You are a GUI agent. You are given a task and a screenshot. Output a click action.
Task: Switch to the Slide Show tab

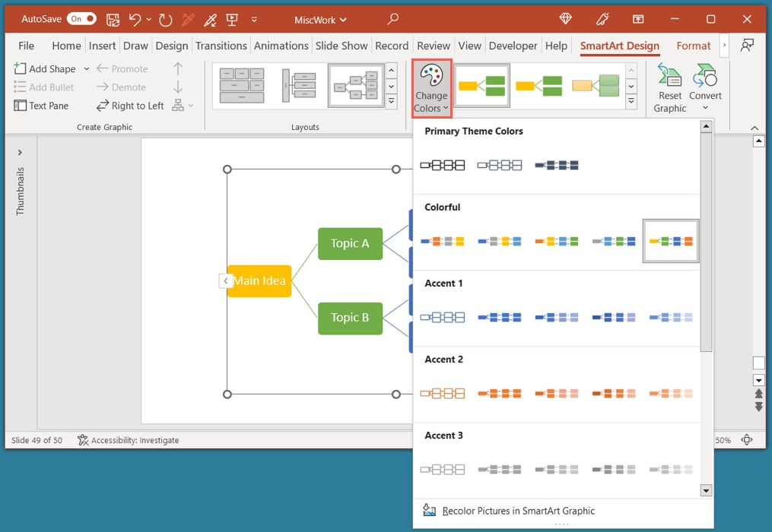(342, 46)
